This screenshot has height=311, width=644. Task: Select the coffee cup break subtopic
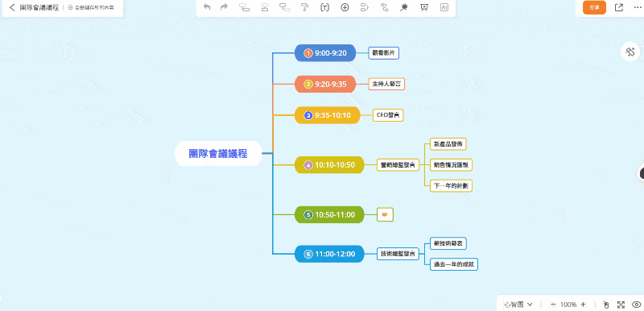coord(385,214)
